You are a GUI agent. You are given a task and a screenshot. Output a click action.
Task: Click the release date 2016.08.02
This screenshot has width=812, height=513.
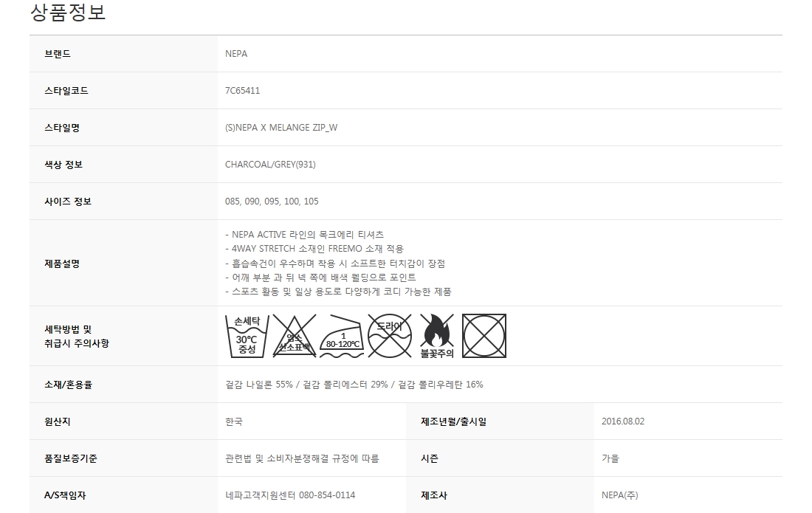point(623,421)
